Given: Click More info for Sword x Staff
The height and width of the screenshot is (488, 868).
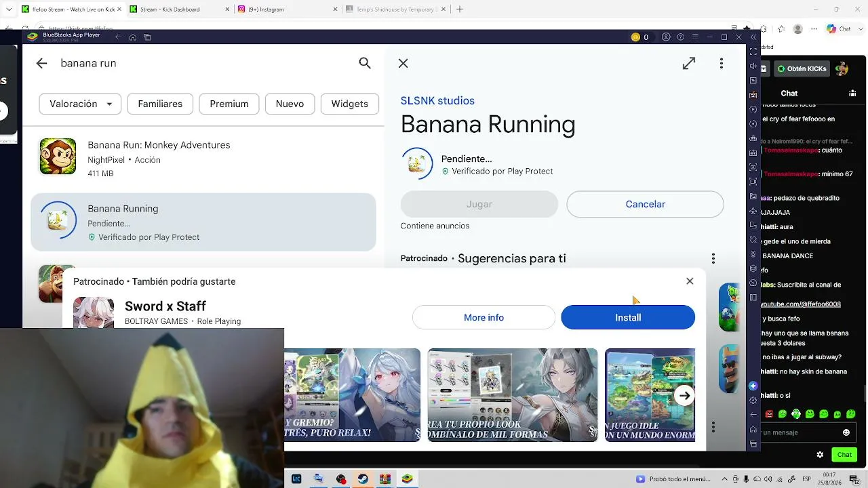Looking at the screenshot, I should [484, 317].
